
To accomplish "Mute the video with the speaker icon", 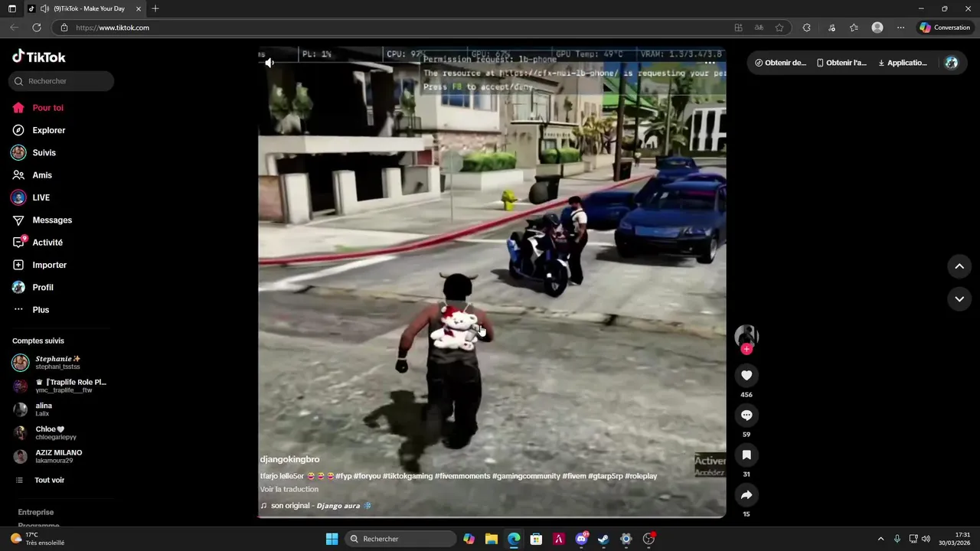I will click(269, 63).
